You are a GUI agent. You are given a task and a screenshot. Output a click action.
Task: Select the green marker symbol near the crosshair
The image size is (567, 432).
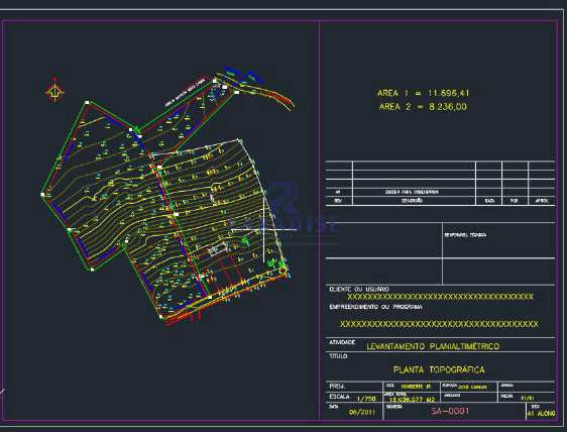pos(246,240)
